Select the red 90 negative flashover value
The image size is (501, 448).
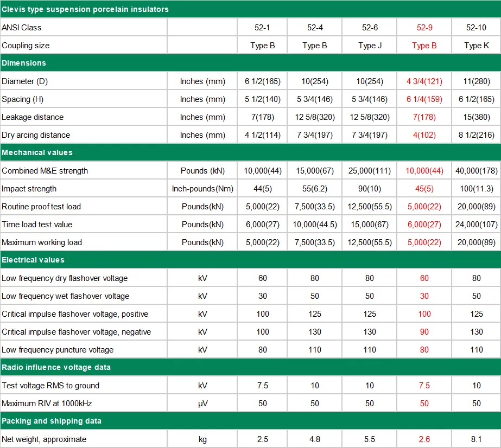coord(424,331)
